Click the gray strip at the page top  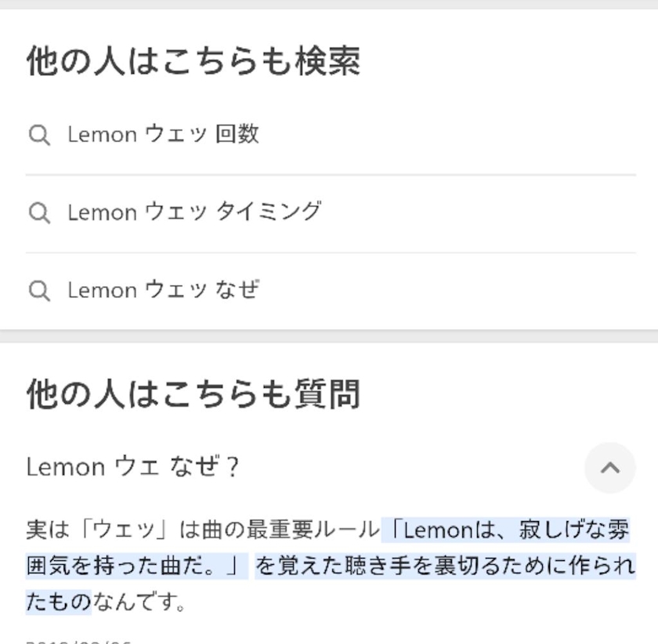329,4
